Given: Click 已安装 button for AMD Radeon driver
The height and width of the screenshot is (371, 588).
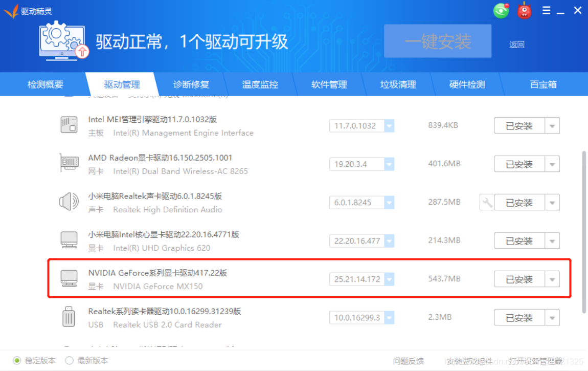Looking at the screenshot, I should pos(519,164).
